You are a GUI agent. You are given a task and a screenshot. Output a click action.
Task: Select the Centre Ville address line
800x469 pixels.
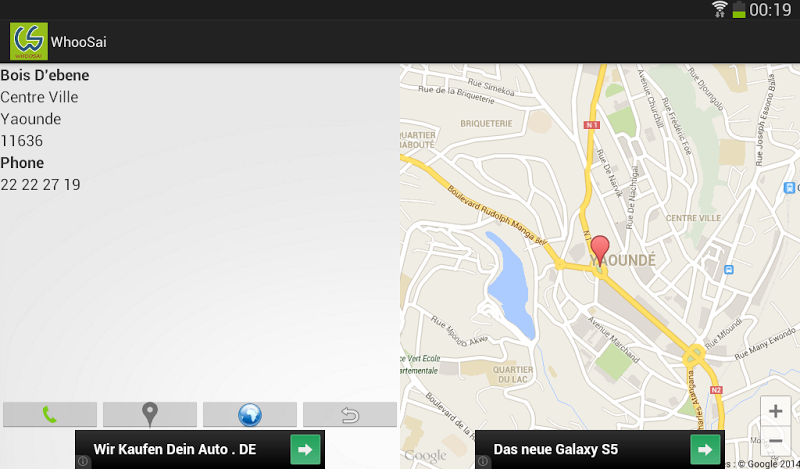pos(39,97)
